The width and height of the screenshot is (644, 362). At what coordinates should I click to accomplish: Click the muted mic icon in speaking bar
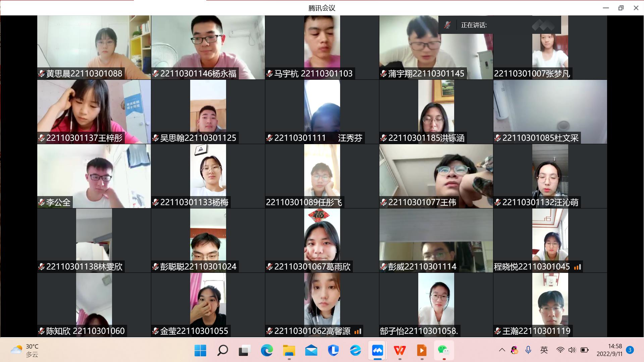[447, 25]
